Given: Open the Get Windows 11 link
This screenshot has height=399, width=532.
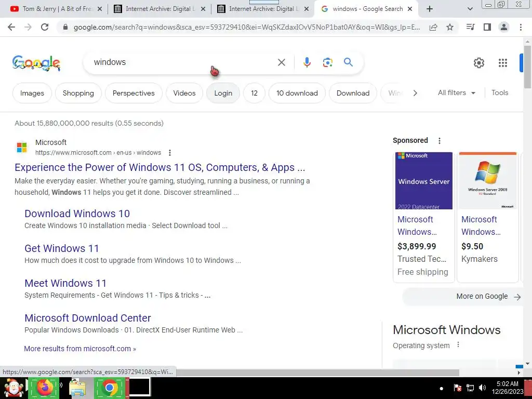Looking at the screenshot, I should 62,248.
